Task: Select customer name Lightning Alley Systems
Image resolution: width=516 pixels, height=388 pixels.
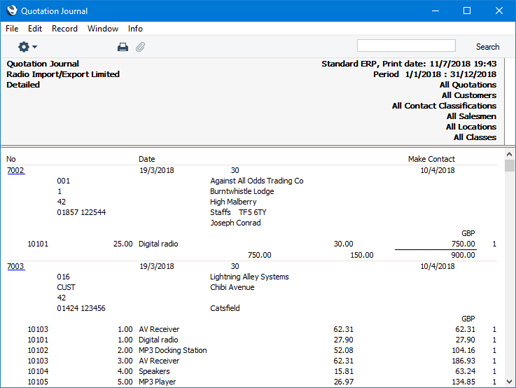Action: 249,277
